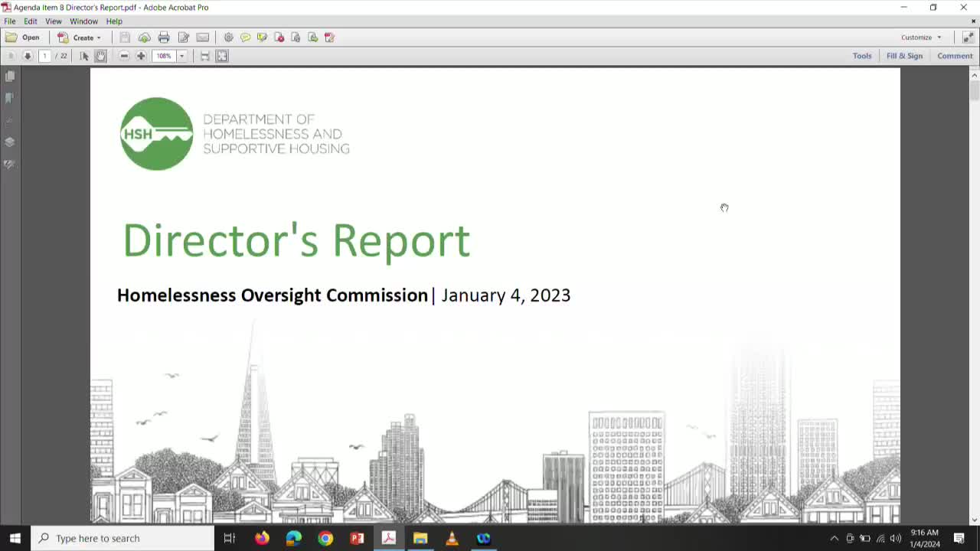Open the Layers side panel
The image size is (980, 551).
click(10, 142)
